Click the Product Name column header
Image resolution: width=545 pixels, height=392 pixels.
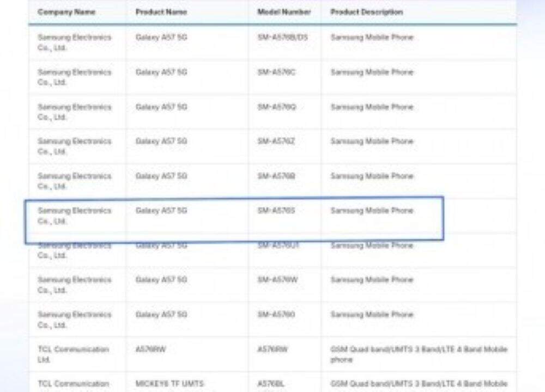(x=161, y=12)
